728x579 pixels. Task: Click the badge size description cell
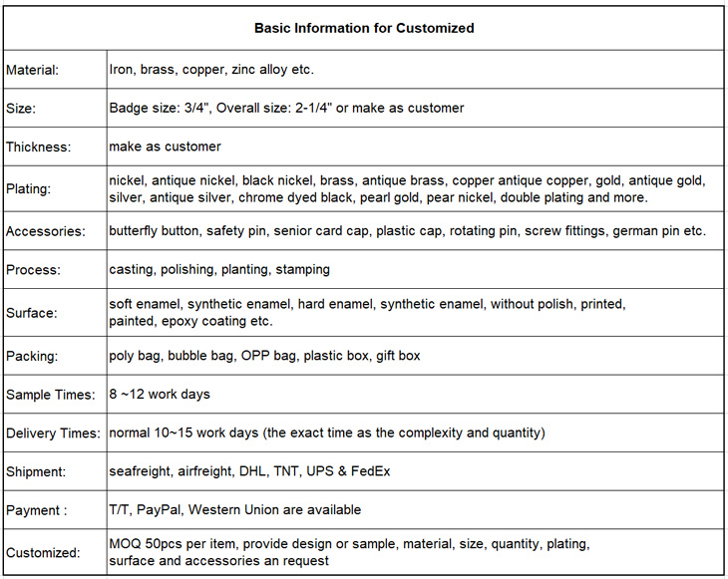tap(286, 108)
